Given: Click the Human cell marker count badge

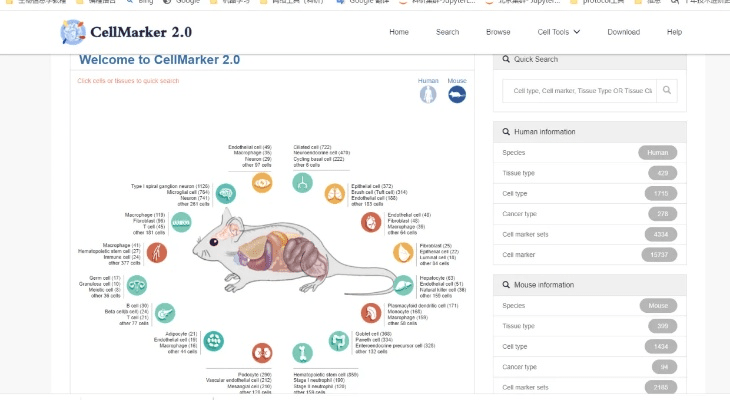Looking at the screenshot, I should [657, 255].
